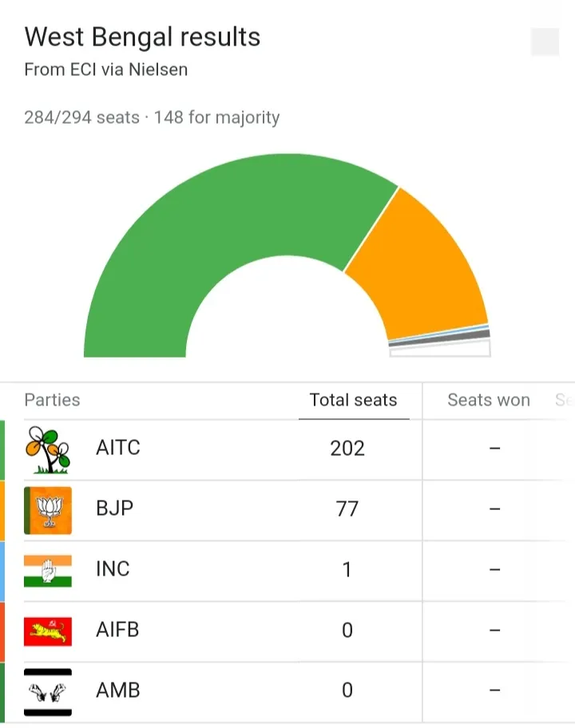Viewport: 575px width, 728px height.
Task: Click the grey square at top right
Action: coord(545,42)
